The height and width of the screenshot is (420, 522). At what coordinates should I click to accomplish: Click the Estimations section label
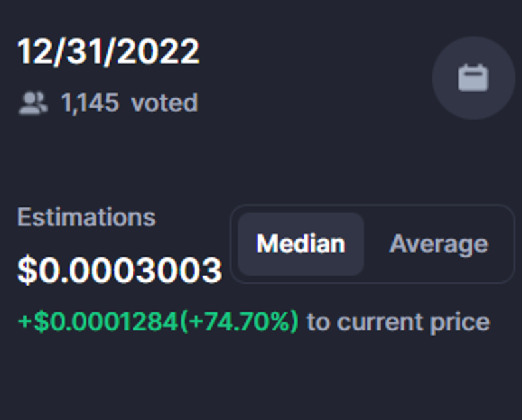pyautogui.click(x=86, y=217)
